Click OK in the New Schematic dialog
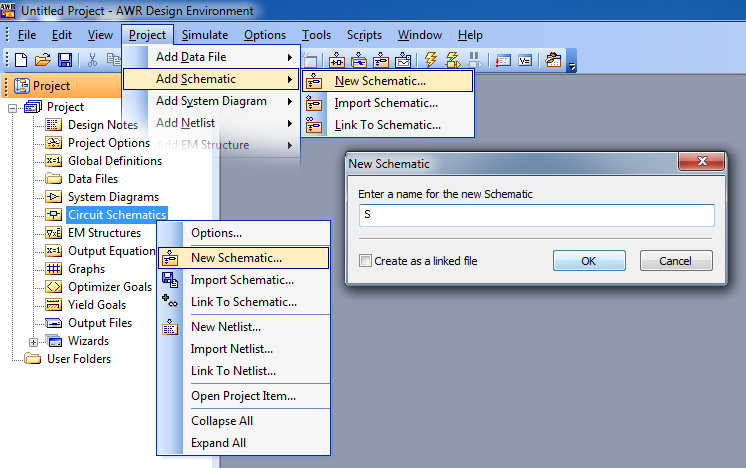Viewport: 746px width, 468px height. pos(589,261)
